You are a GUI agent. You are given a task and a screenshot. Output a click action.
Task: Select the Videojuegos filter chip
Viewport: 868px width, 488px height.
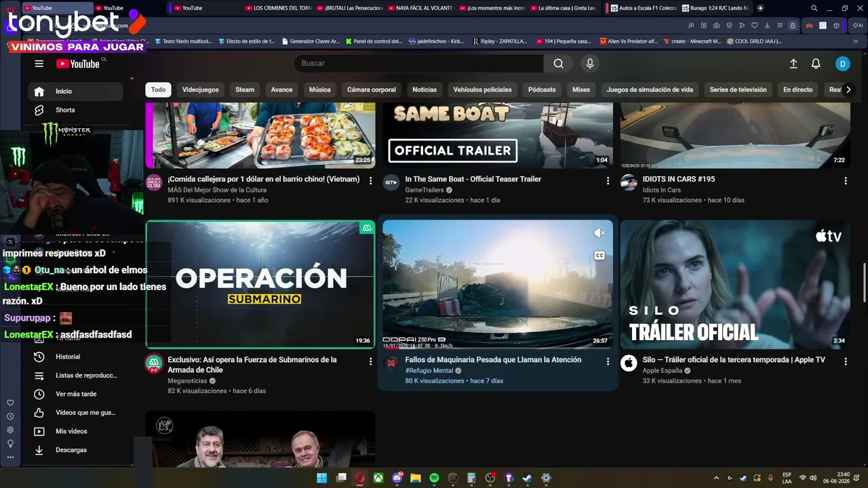click(201, 89)
